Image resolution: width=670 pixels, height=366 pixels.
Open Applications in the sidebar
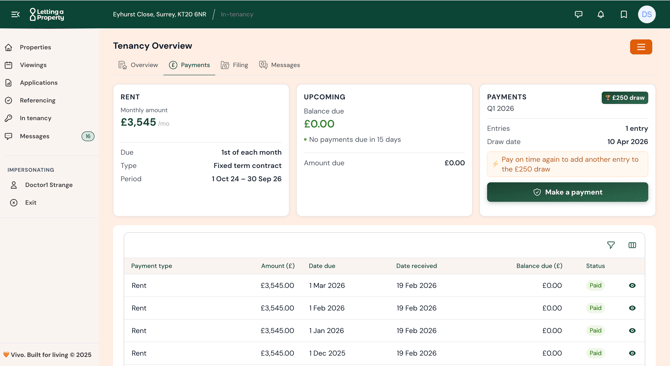point(38,83)
